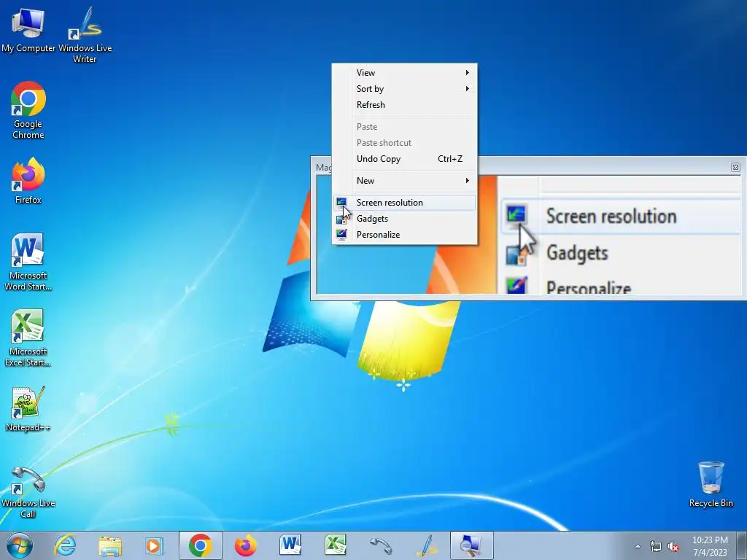This screenshot has width=747, height=560.
Task: Open the network tray icon
Action: [656, 547]
